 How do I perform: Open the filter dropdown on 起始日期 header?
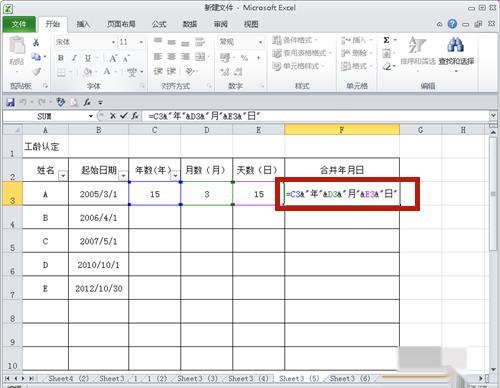(x=123, y=175)
